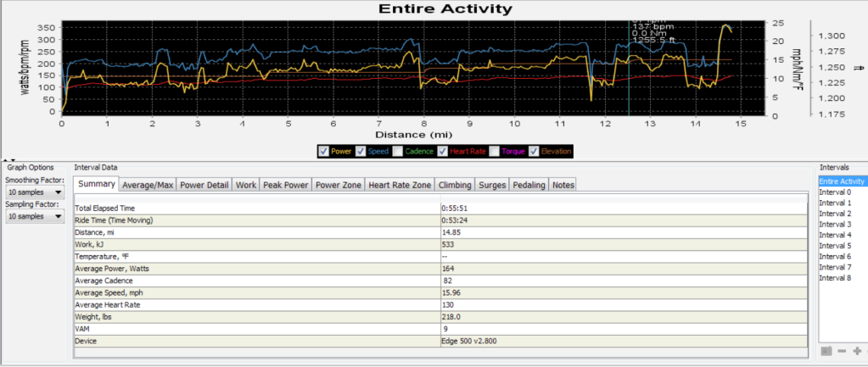Click the Distance, mi row label
Image resolution: width=868 pixels, height=367 pixels.
[x=93, y=232]
